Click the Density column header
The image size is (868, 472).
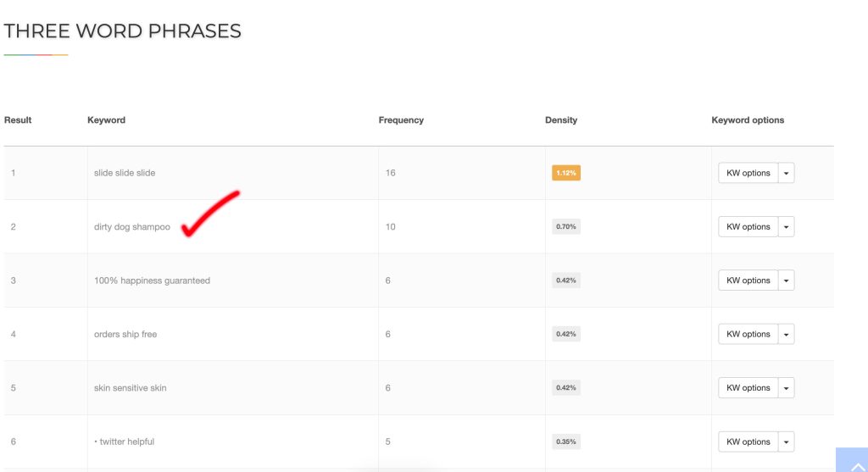(560, 120)
